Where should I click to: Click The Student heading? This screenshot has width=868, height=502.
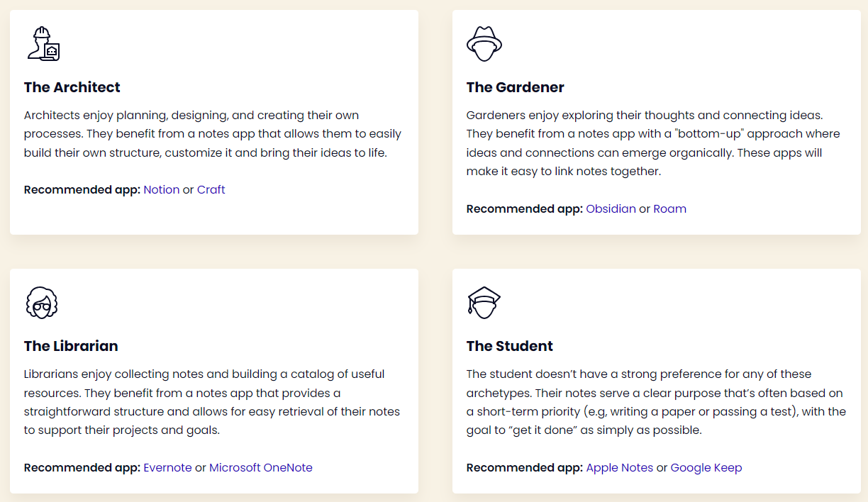510,346
